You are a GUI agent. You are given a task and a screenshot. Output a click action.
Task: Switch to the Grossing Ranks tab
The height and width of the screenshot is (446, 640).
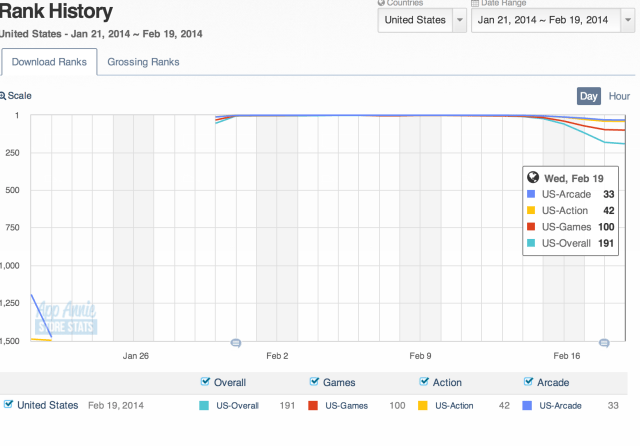tap(143, 62)
